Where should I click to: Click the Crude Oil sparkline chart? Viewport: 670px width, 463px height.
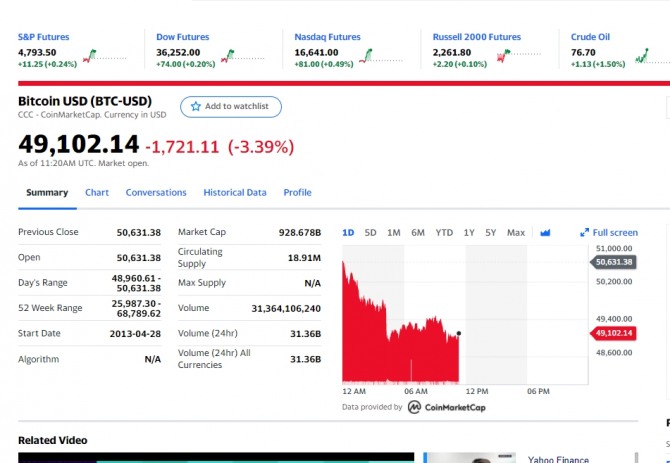[x=632, y=56]
